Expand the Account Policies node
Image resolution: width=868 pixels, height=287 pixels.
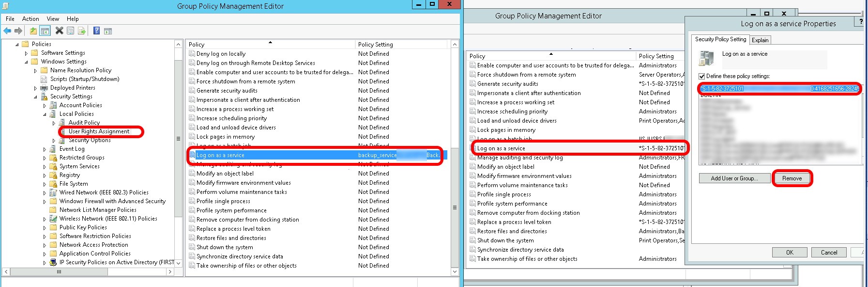tap(45, 106)
